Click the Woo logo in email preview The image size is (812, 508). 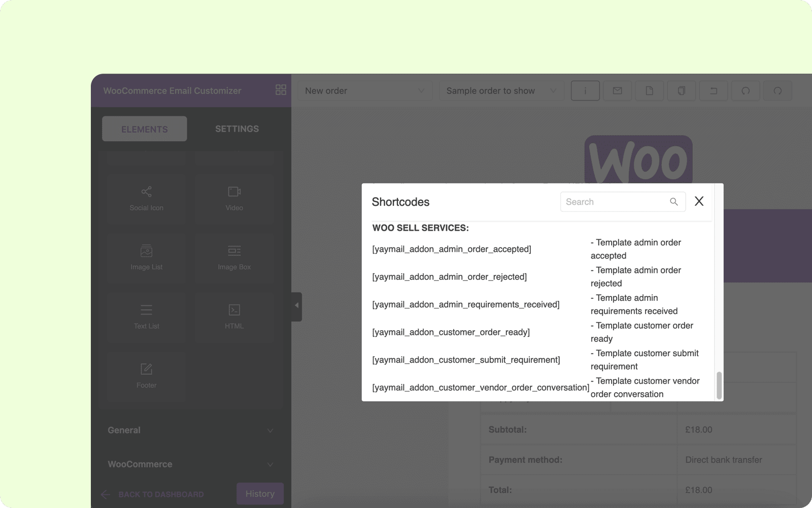(x=638, y=159)
